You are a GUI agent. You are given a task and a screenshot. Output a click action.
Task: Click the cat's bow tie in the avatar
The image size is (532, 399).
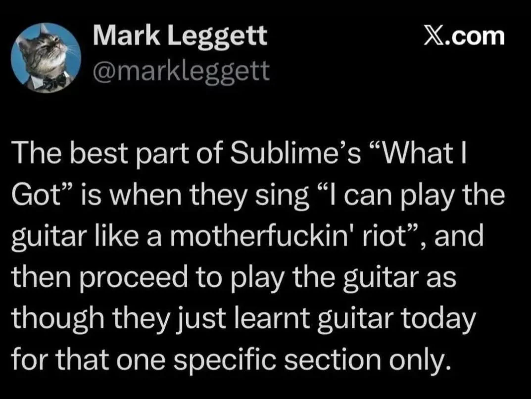tap(53, 81)
